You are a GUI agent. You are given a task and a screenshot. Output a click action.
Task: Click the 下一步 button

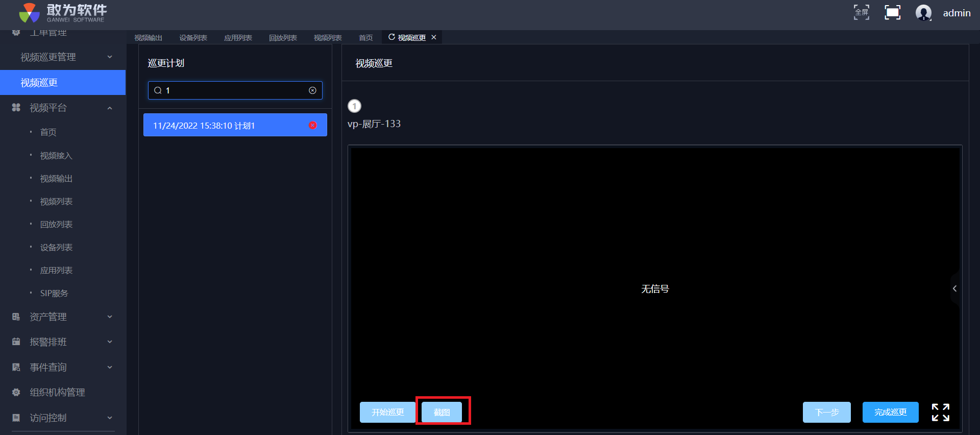click(x=827, y=412)
